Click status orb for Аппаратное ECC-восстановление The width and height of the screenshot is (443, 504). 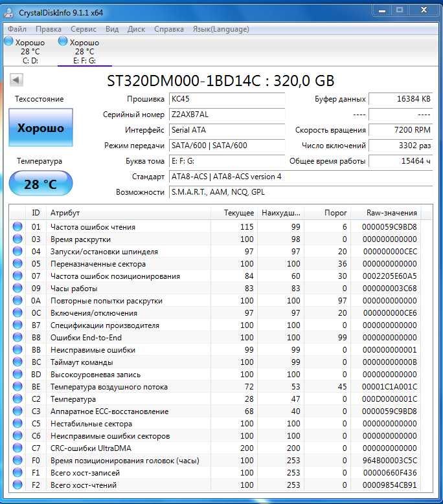(x=17, y=411)
